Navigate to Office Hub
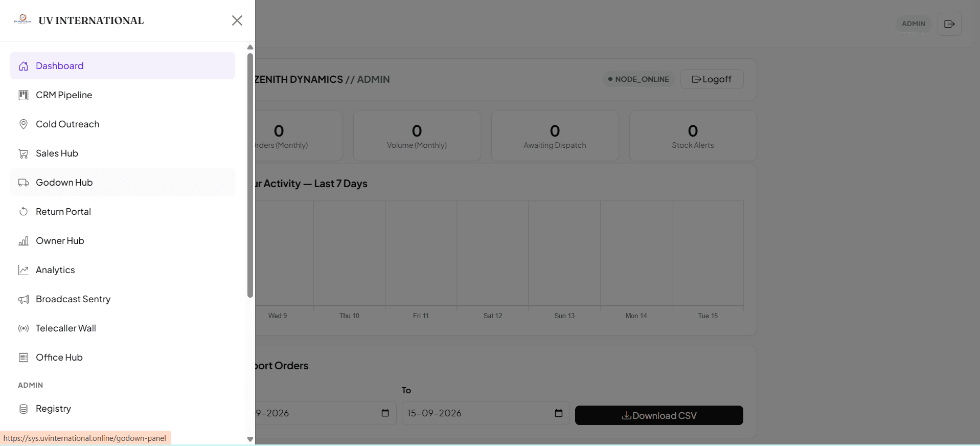Image resolution: width=980 pixels, height=446 pixels. pos(123,358)
